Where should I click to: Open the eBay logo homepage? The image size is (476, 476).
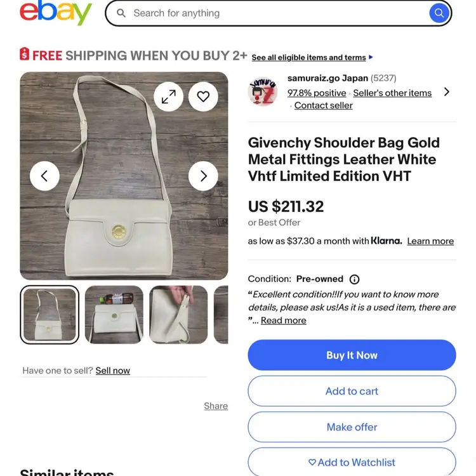pos(56,13)
